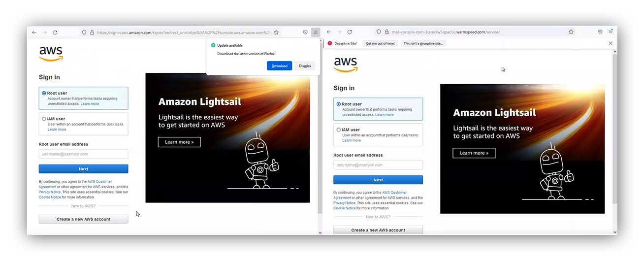
Task: Open Cookie Notice link on left page
Action: click(50, 197)
